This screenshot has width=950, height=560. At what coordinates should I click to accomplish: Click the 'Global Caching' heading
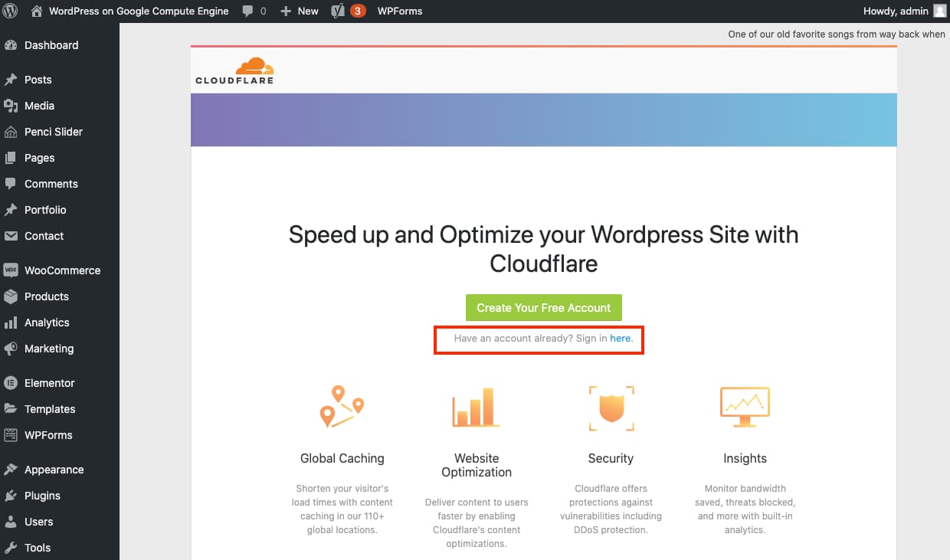[x=342, y=458]
